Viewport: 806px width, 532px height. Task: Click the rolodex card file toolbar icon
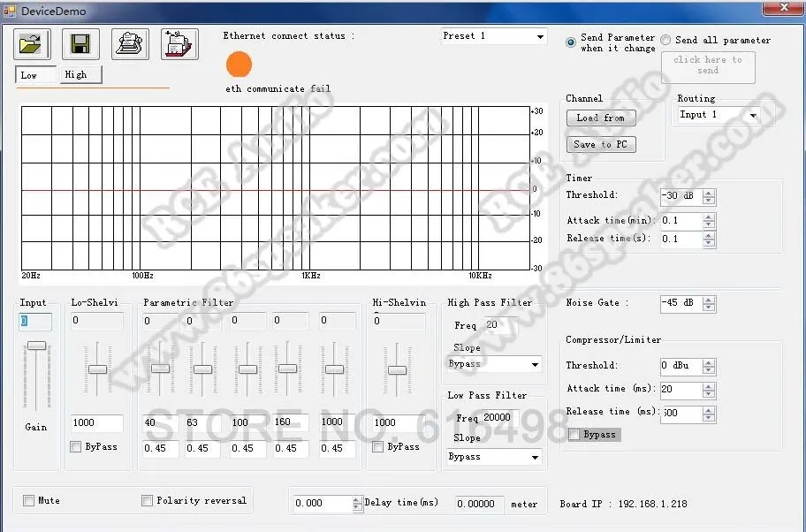point(130,44)
